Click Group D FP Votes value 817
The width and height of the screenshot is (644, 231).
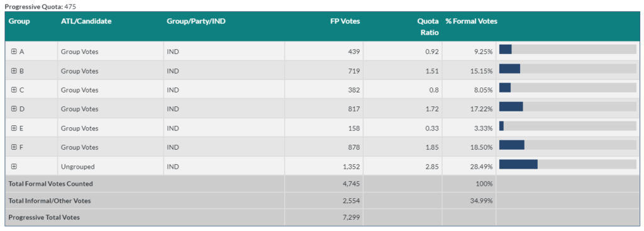(353, 109)
